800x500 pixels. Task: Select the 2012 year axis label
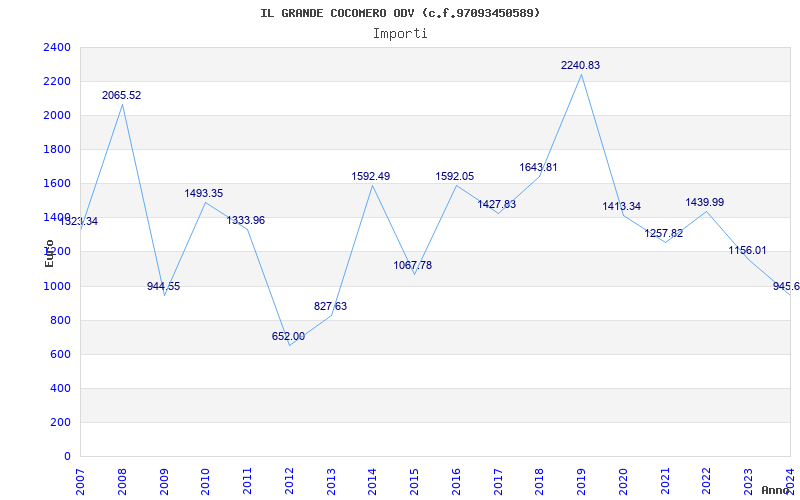coord(289,482)
